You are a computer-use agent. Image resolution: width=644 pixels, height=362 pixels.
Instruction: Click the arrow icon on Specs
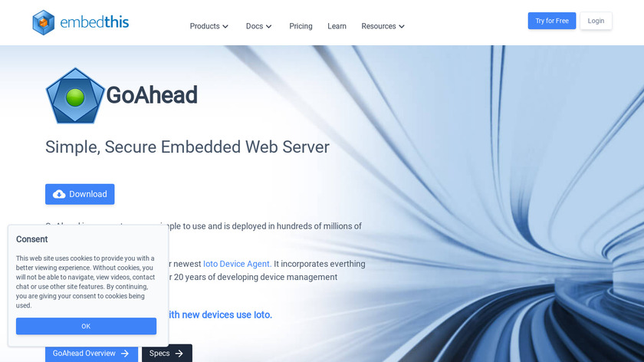click(179, 354)
